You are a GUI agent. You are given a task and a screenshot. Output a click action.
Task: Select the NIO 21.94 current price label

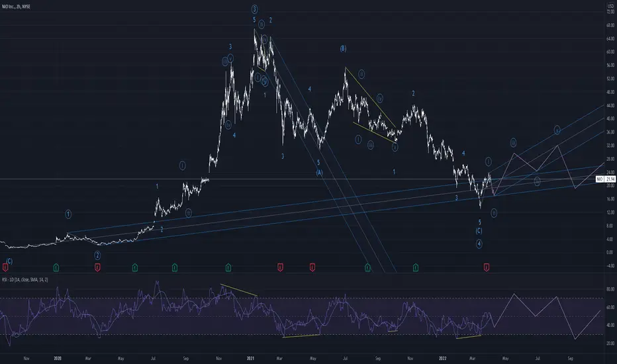(606, 179)
